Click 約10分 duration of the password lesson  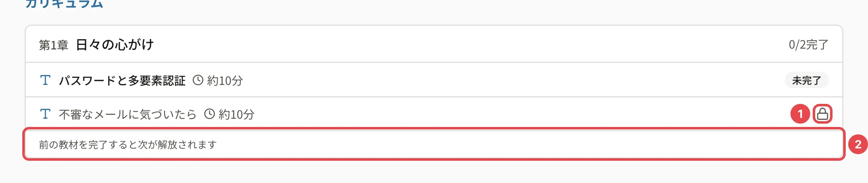pyautogui.click(x=225, y=80)
